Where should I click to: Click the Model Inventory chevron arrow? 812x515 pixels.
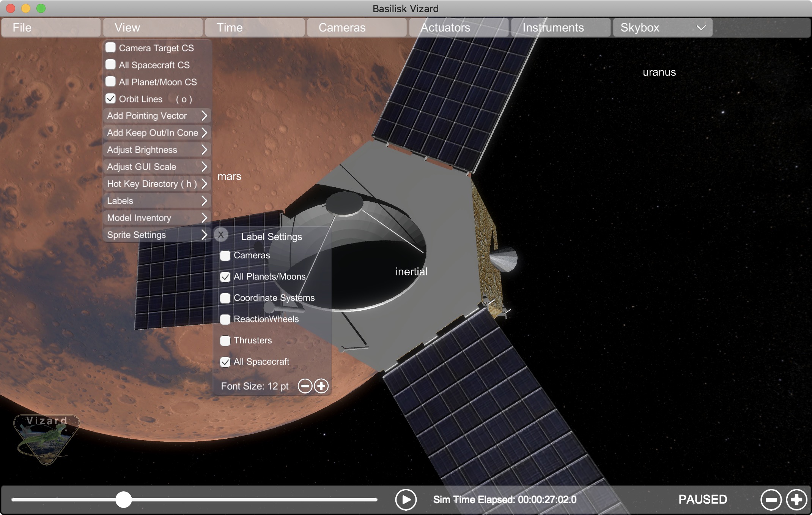(204, 218)
